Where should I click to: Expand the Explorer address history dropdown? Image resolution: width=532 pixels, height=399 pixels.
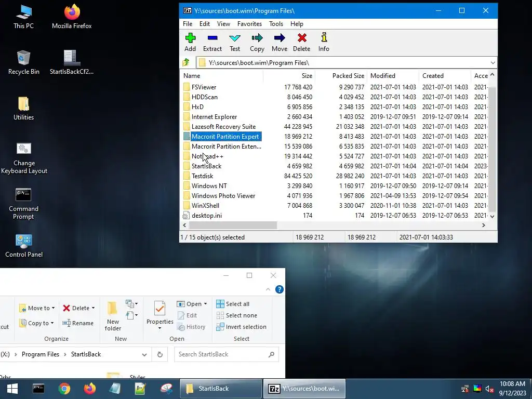pyautogui.click(x=144, y=354)
